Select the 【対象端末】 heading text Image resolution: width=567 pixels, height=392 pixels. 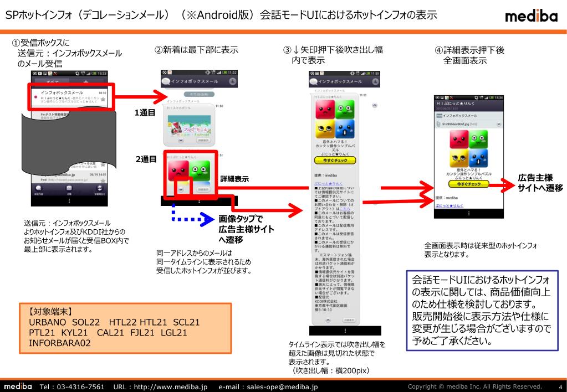point(50,311)
